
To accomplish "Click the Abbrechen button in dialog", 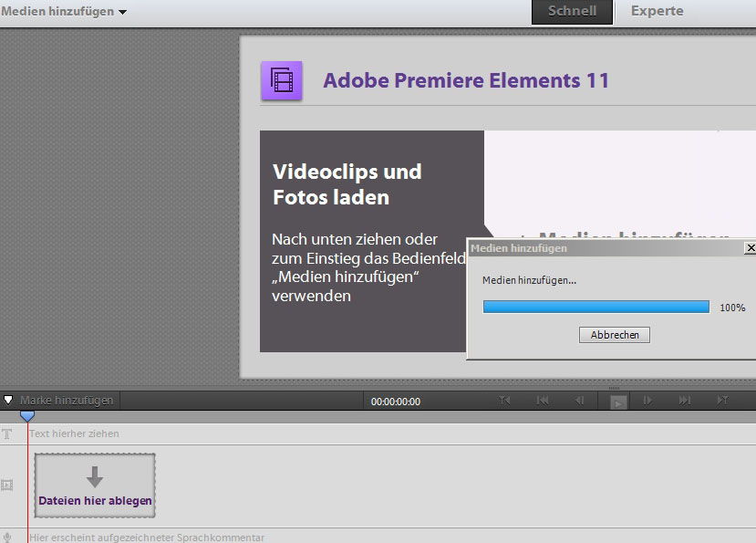I will pyautogui.click(x=615, y=335).
